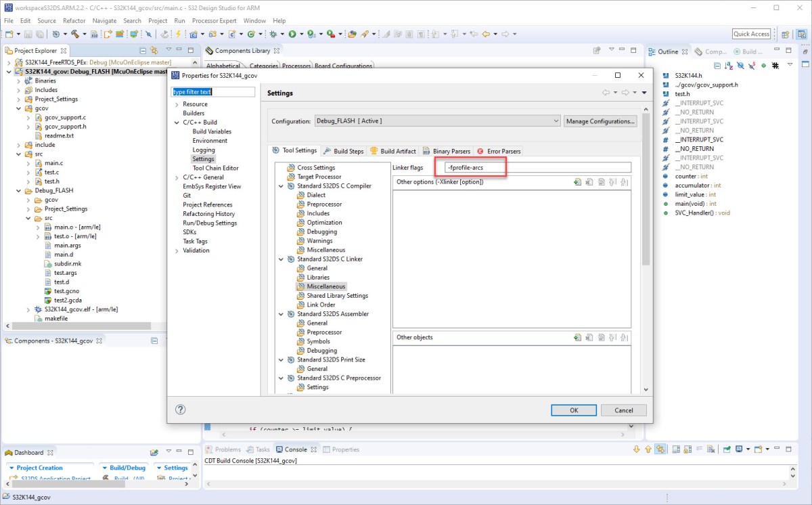The height and width of the screenshot is (505, 812).
Task: Click Minimize panel icon on Outline view
Action: click(777, 50)
